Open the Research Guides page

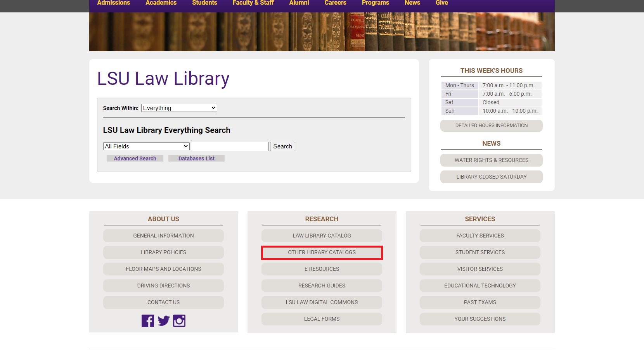tap(322, 286)
